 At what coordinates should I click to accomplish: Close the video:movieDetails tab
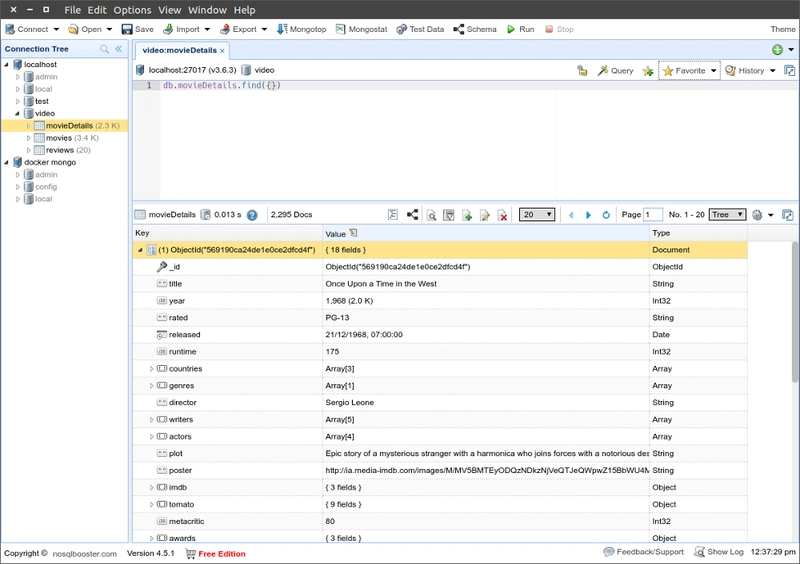[x=222, y=51]
